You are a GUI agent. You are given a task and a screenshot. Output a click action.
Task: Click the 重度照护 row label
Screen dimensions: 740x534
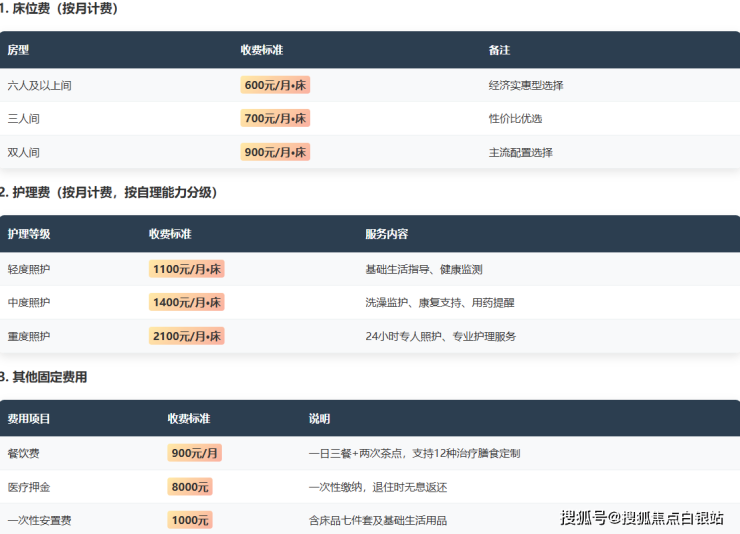(29, 336)
